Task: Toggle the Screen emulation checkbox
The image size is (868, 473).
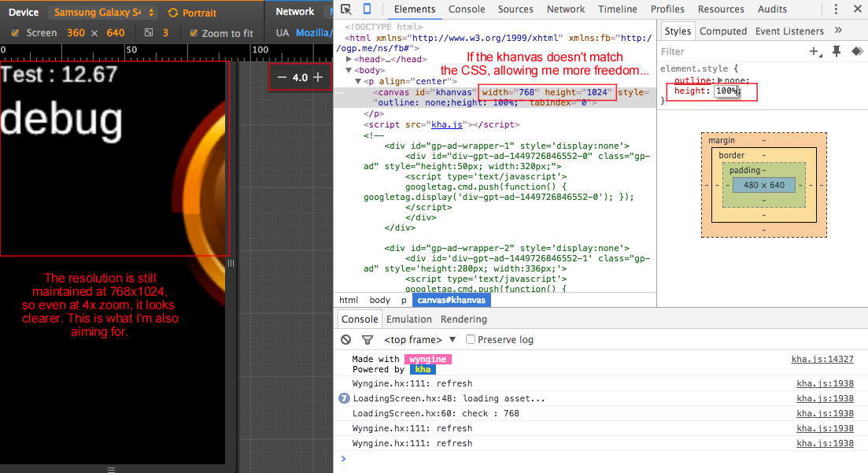Action: (15, 33)
